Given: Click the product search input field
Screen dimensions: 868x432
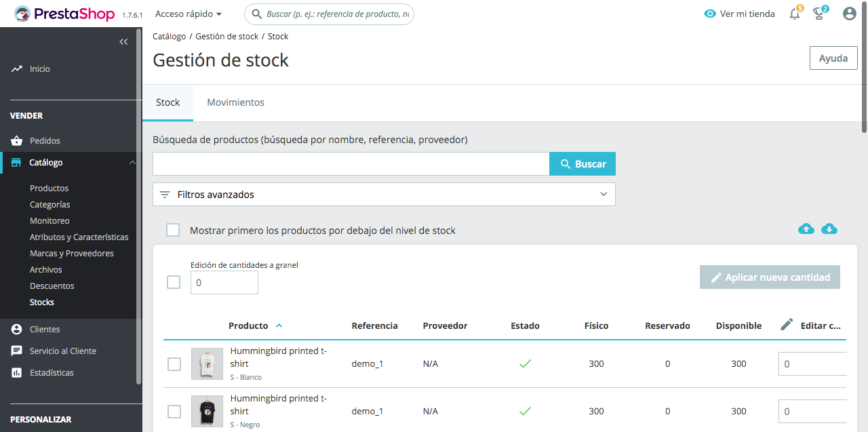Looking at the screenshot, I should pos(351,164).
